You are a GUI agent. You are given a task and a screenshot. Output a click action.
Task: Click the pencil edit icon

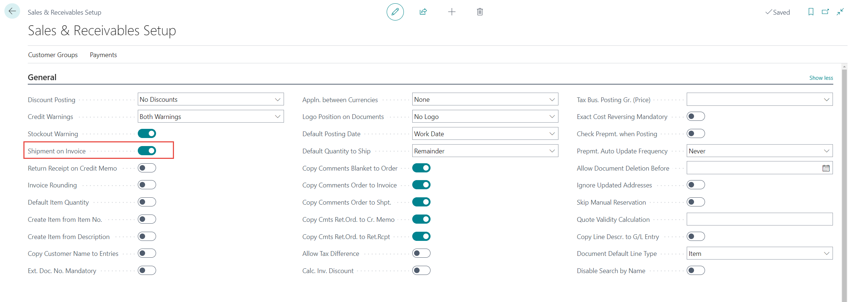coord(395,12)
